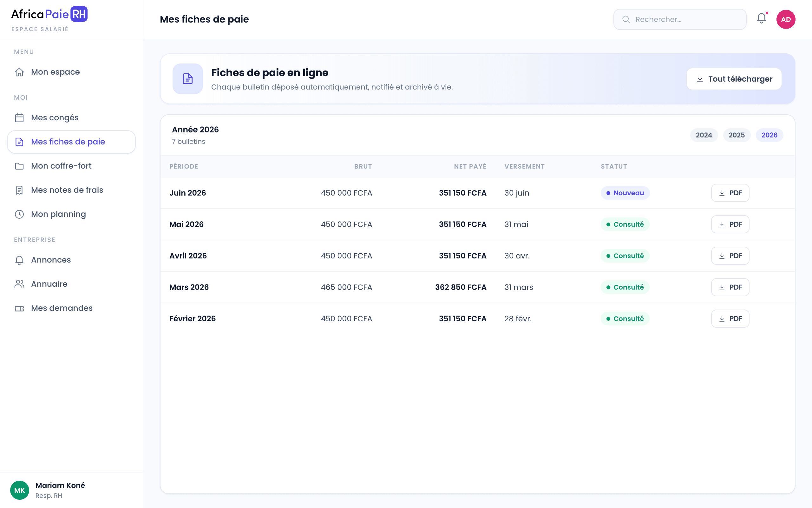Click the Mon planning clock icon
Screen dimensions: 812x508
tap(19, 214)
